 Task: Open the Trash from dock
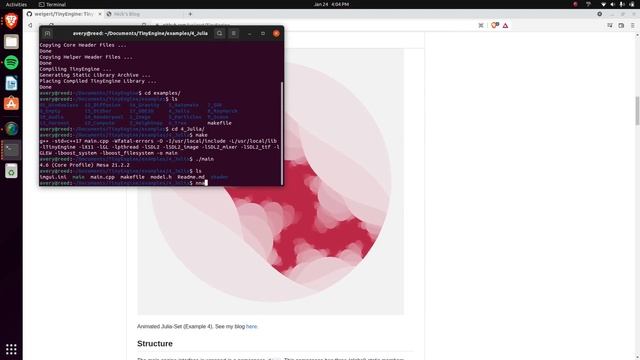tap(11, 171)
